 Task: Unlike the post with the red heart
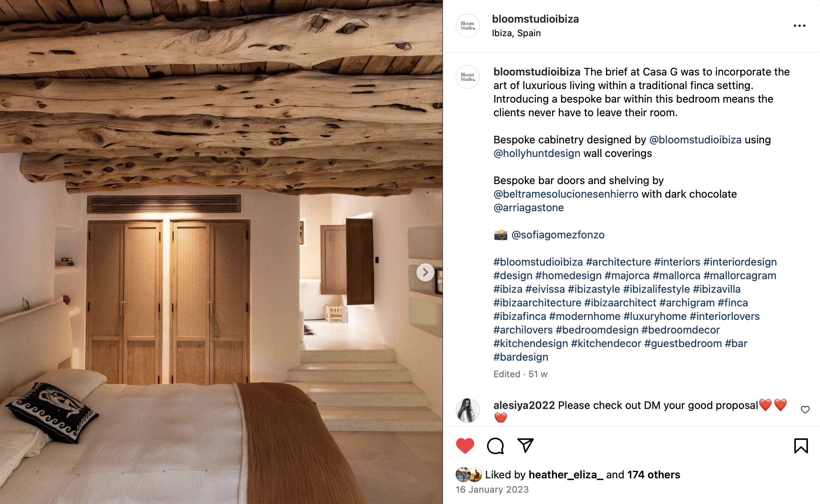point(465,446)
